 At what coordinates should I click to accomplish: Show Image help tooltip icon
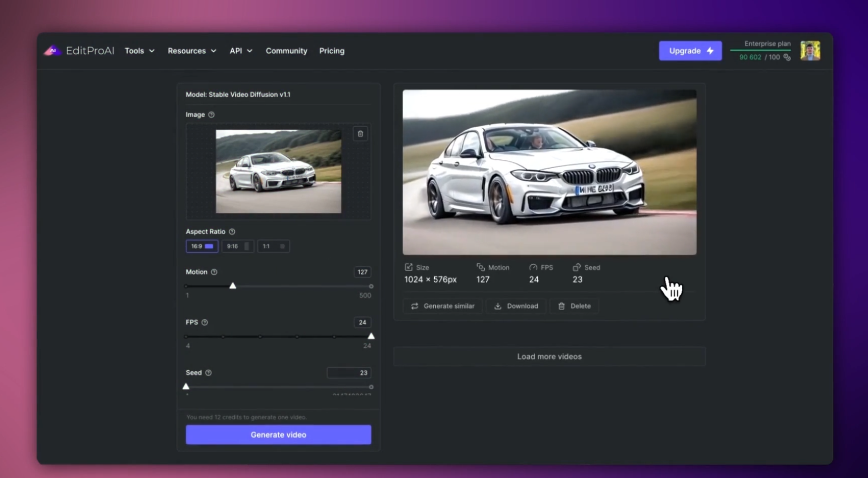tap(211, 114)
